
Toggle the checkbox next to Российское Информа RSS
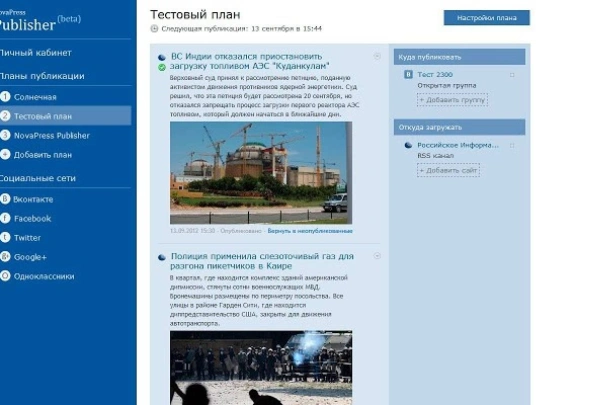coord(512,145)
